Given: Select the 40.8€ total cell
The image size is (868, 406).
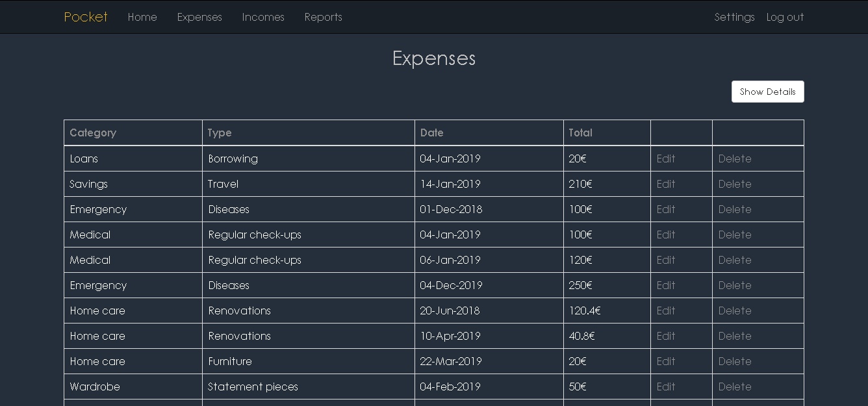Looking at the screenshot, I should 607,336.
